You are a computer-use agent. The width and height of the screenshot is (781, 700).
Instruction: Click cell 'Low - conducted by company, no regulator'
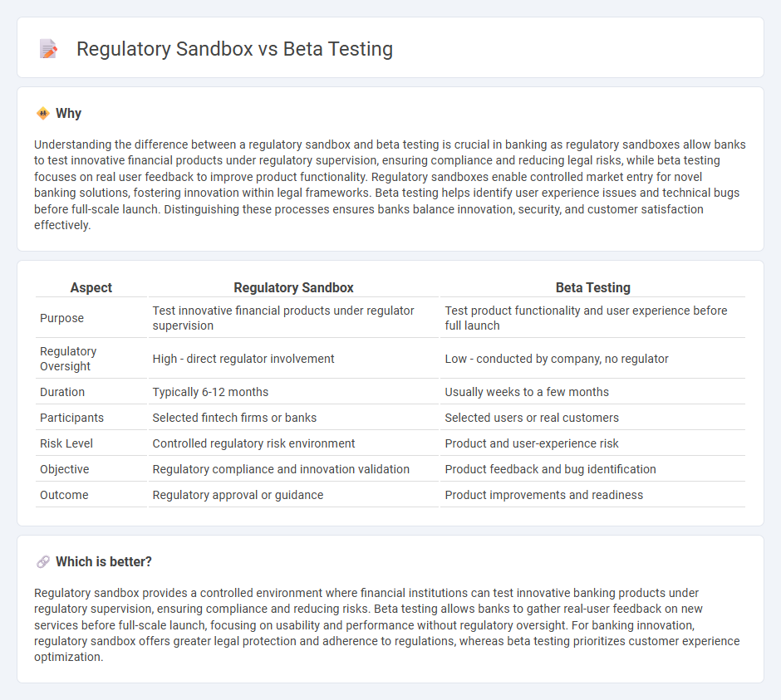592,359
